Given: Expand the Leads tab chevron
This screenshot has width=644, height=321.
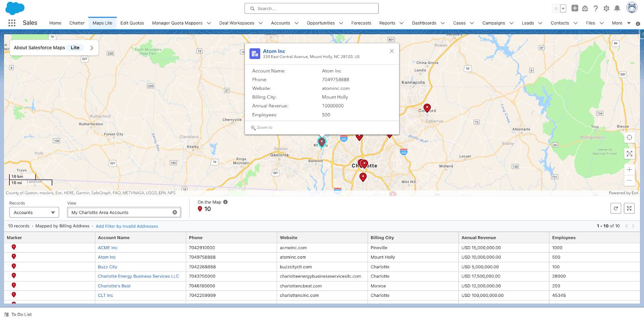Looking at the screenshot, I should pos(540,23).
